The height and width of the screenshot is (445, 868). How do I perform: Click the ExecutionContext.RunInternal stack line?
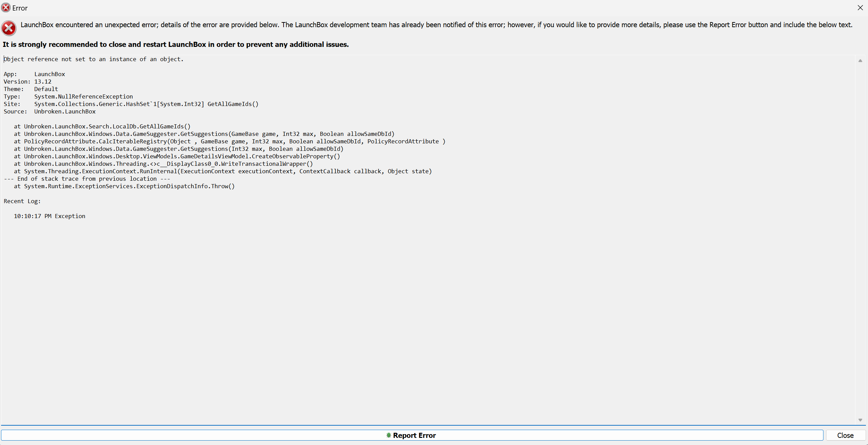click(223, 171)
